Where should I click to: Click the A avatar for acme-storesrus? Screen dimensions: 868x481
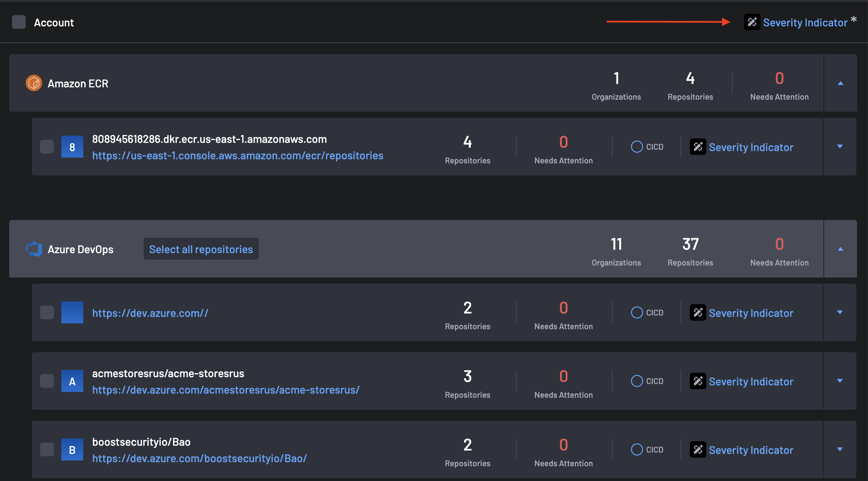tap(72, 381)
